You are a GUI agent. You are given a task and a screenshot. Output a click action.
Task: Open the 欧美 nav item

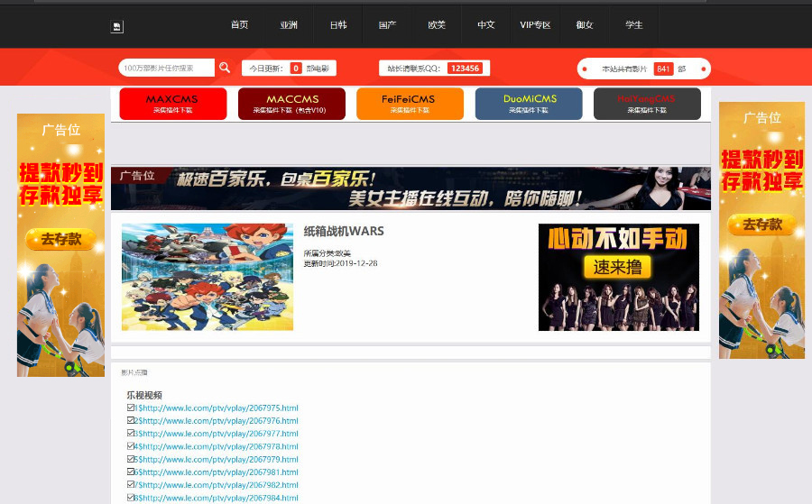point(437,25)
